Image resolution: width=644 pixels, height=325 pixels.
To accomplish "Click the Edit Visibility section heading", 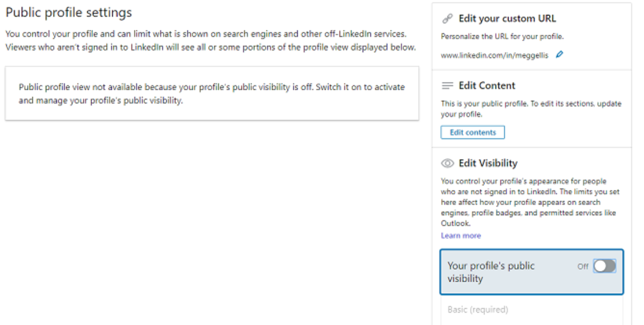I will point(488,163).
